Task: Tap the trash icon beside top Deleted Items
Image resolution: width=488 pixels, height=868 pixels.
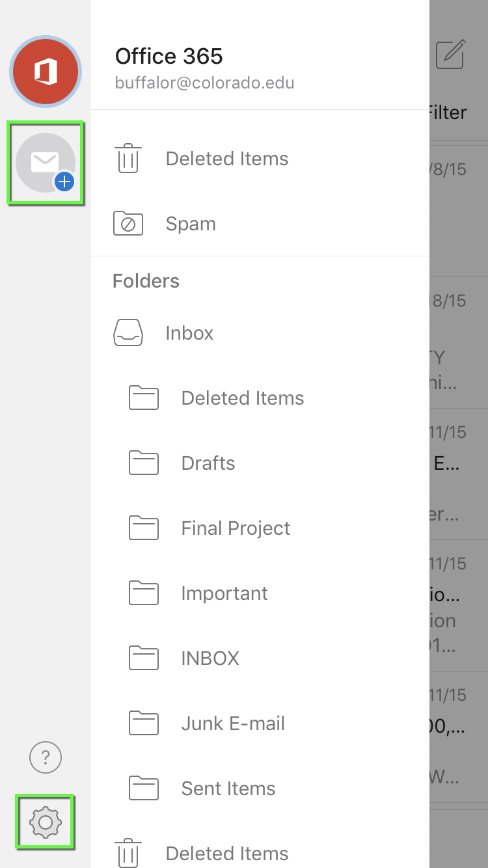Action: point(128,159)
